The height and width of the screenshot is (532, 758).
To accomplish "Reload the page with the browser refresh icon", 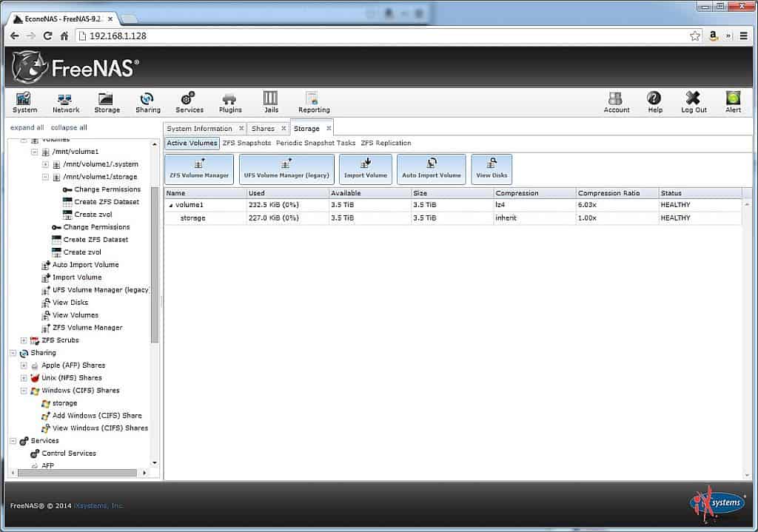I will click(x=47, y=36).
